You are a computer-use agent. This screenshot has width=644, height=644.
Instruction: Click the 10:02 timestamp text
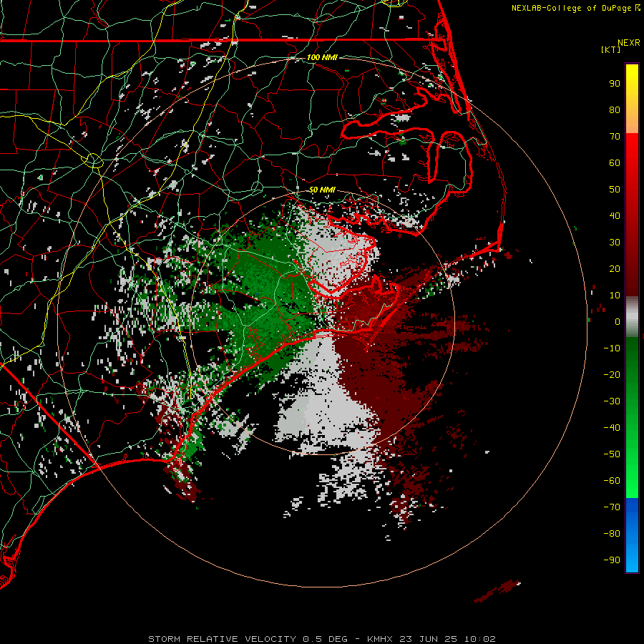[479, 639]
